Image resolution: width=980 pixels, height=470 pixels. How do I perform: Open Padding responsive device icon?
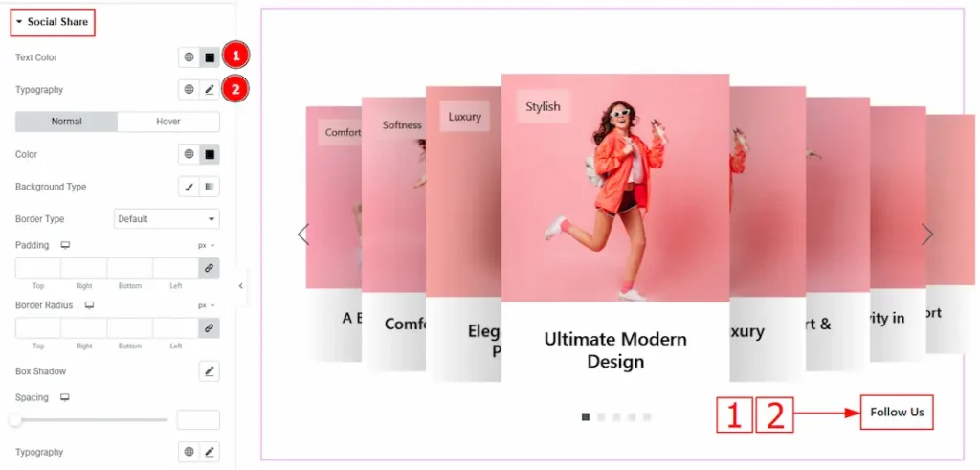coord(65,246)
